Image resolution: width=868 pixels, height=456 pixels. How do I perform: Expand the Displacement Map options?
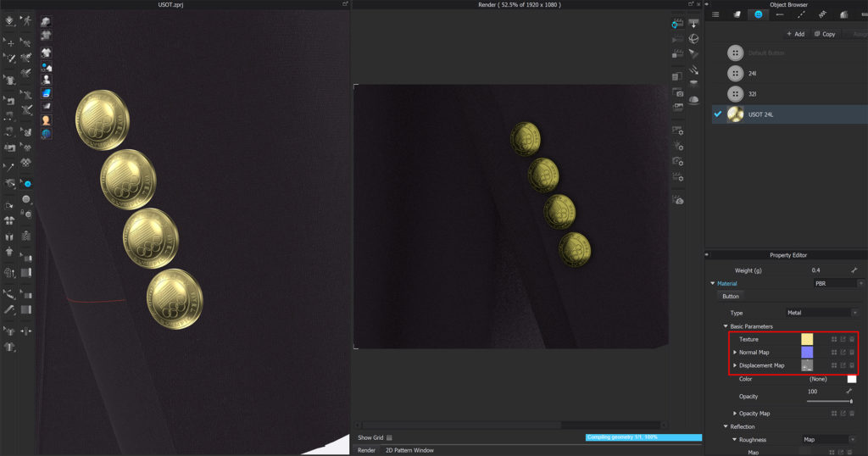click(735, 365)
